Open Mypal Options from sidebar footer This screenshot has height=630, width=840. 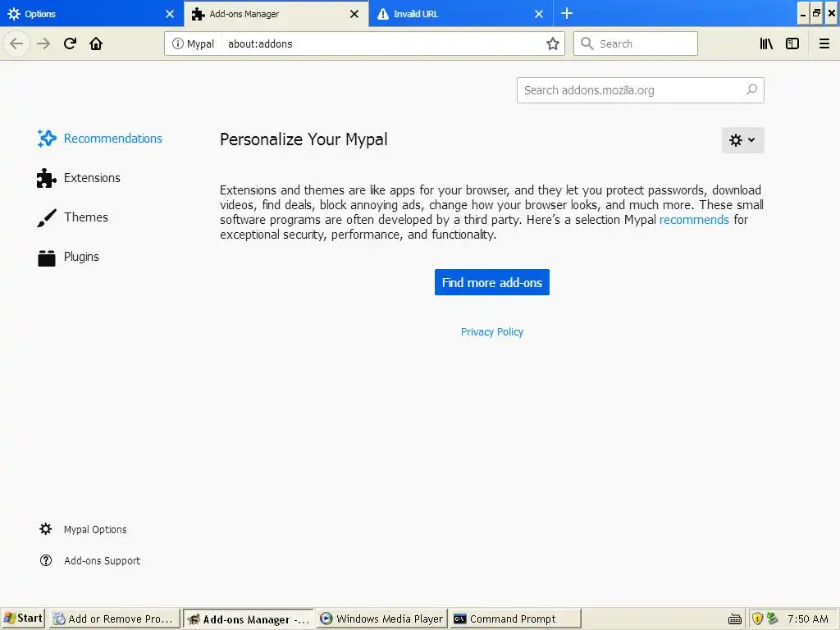83,529
